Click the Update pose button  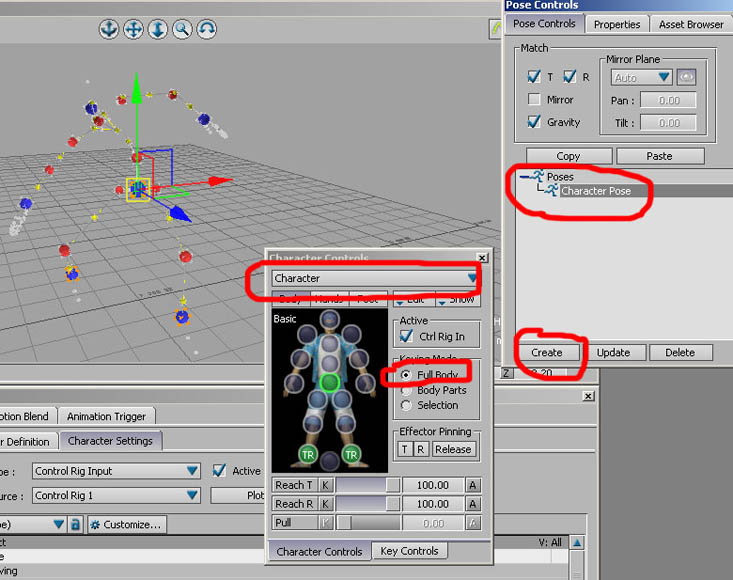(613, 352)
